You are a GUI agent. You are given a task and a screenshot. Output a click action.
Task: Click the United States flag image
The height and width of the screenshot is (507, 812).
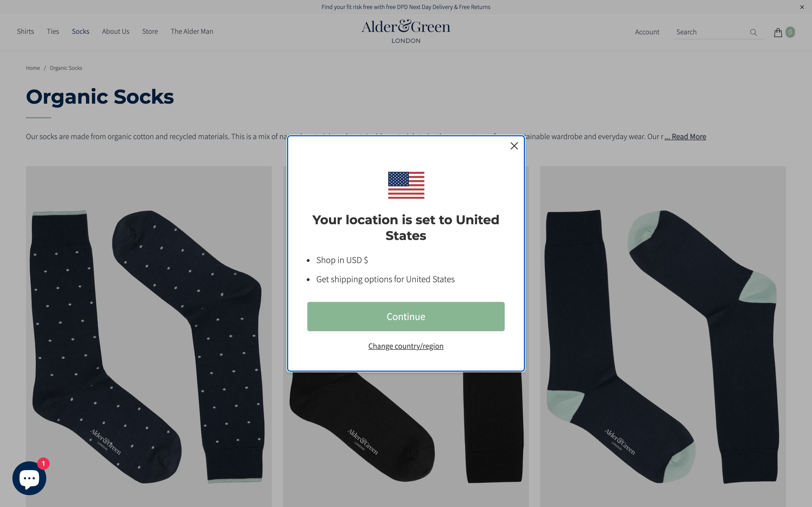click(406, 185)
